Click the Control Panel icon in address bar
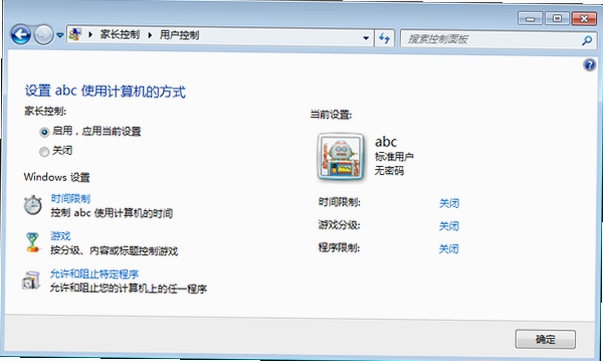 (75, 35)
